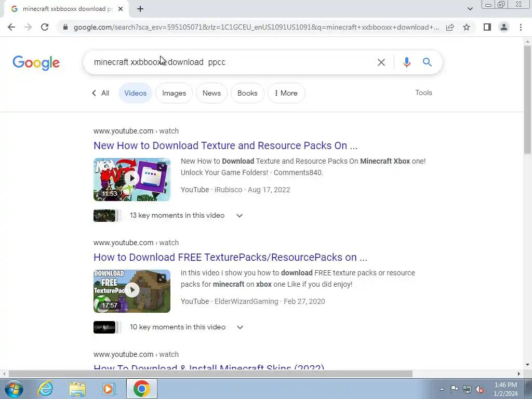Image resolution: width=532 pixels, height=399 pixels.
Task: Click 'iRubisco' channel text
Action: (228, 190)
